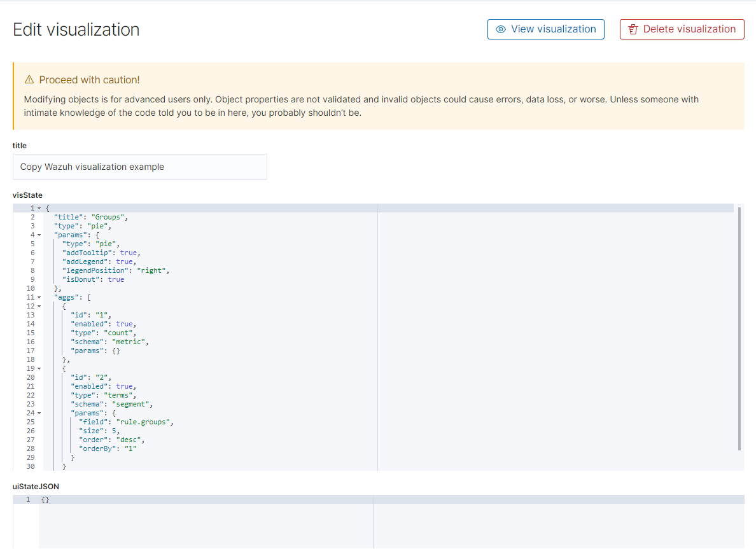Select the title input field
756x549 pixels.
point(140,167)
